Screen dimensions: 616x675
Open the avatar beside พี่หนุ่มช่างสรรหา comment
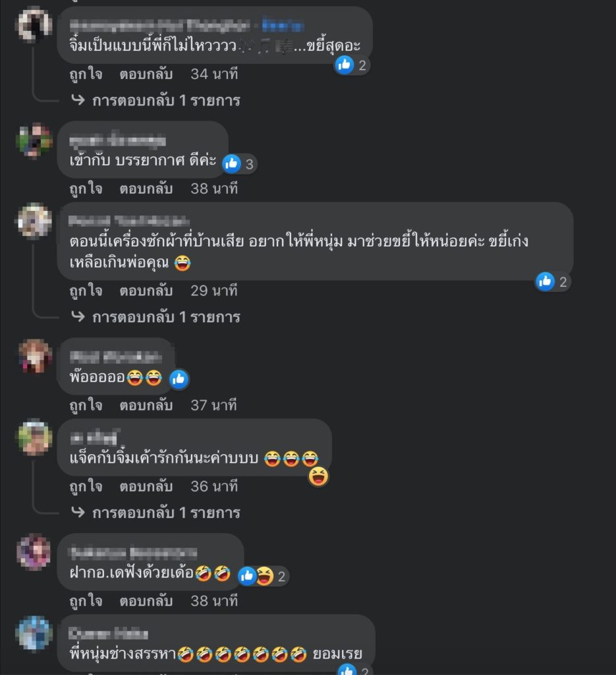click(34, 633)
